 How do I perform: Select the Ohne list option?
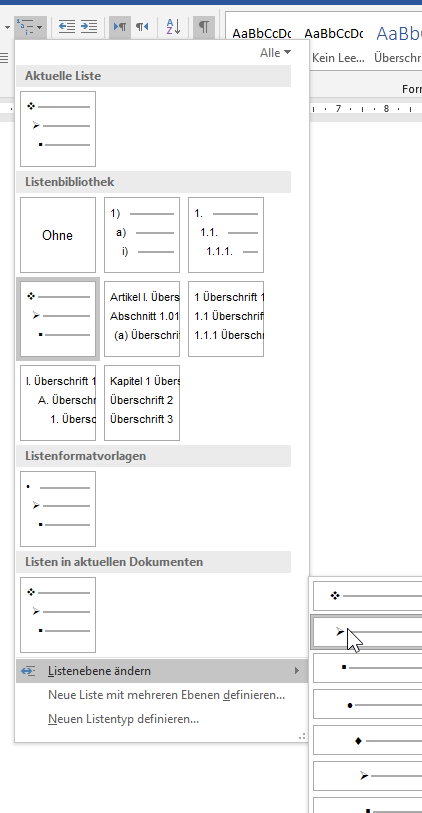click(x=58, y=235)
